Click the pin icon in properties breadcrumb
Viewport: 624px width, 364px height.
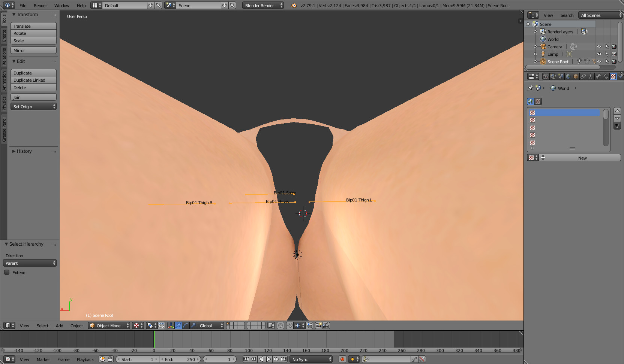coord(530,88)
